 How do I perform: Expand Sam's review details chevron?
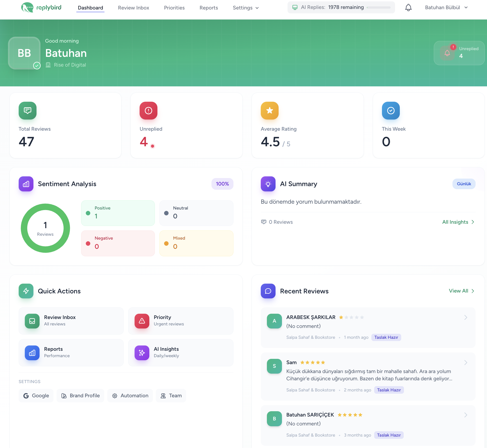tap(465, 362)
